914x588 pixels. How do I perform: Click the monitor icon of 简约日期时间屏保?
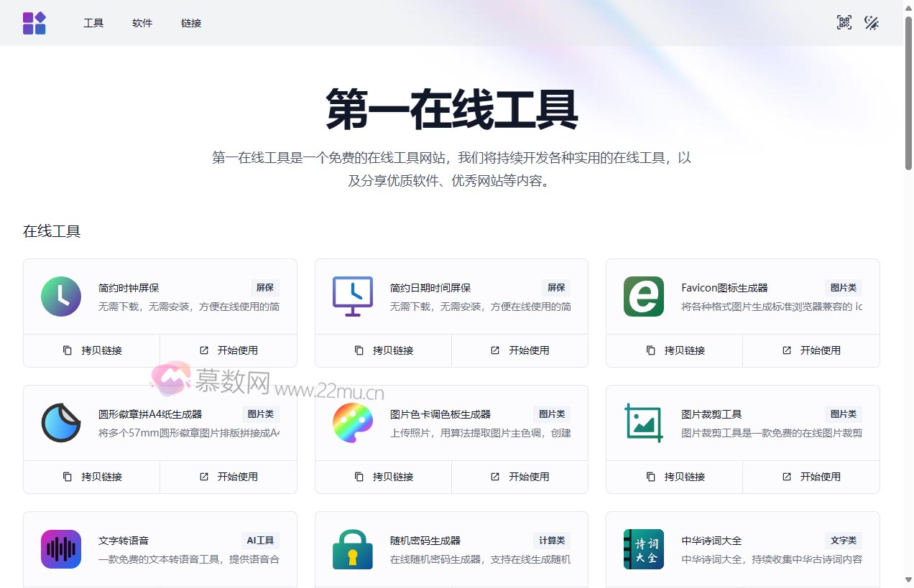click(352, 297)
